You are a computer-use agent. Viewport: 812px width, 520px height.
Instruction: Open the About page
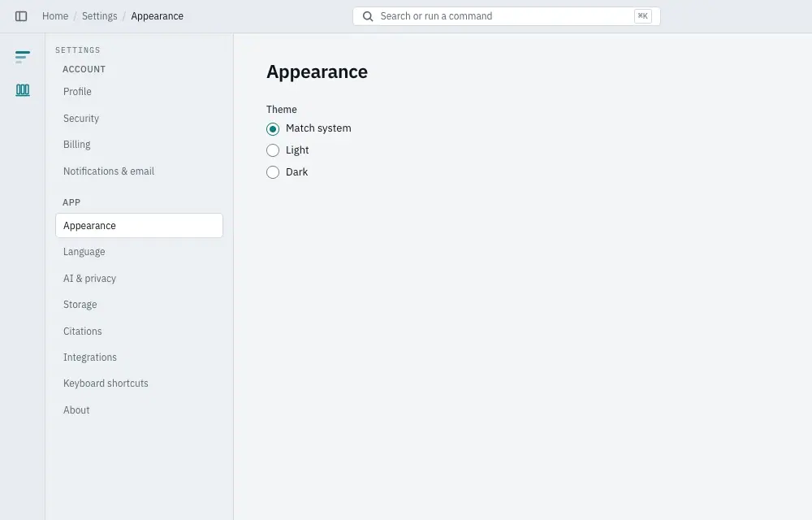pos(139,410)
